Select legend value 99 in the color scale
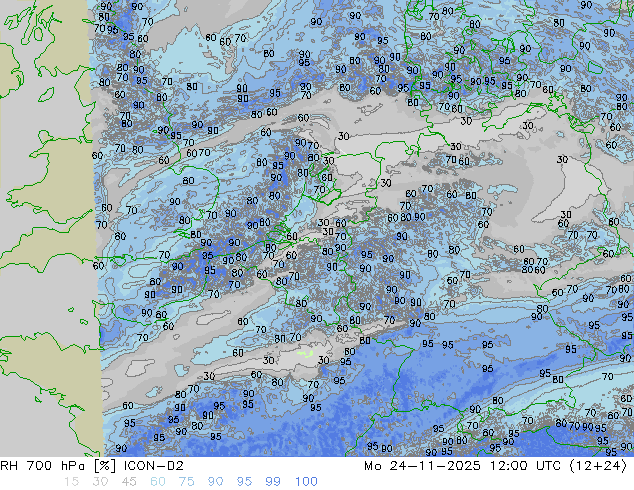634x490 pixels. 273,482
